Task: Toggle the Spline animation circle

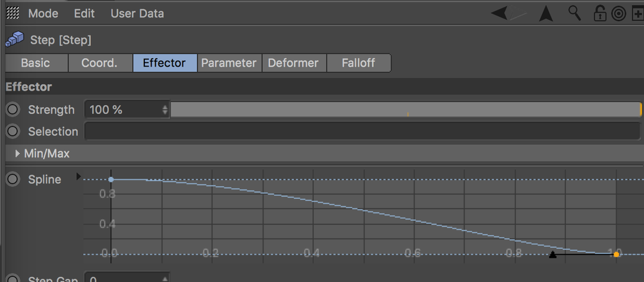Action: tap(13, 179)
